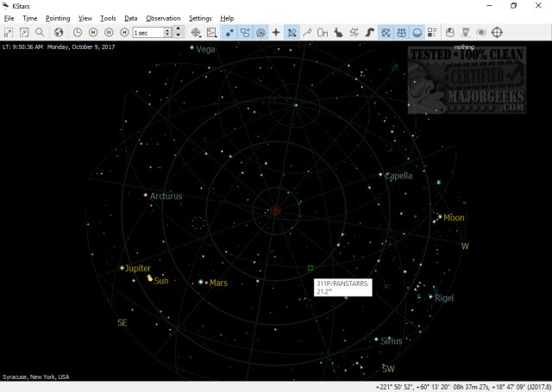The width and height of the screenshot is (552, 392).
Task: Click the Sirius star label
Action: (392, 340)
